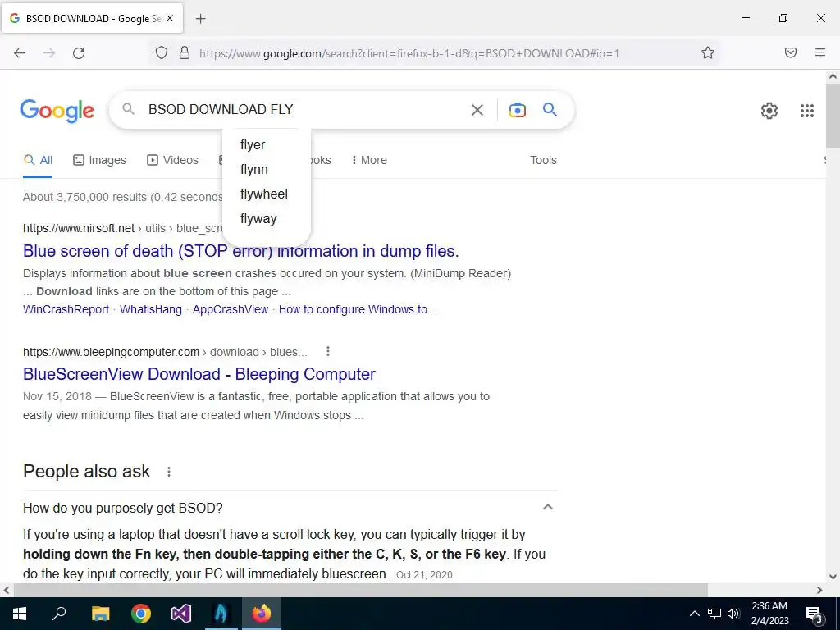
Task: Select the All results tab
Action: 38,160
